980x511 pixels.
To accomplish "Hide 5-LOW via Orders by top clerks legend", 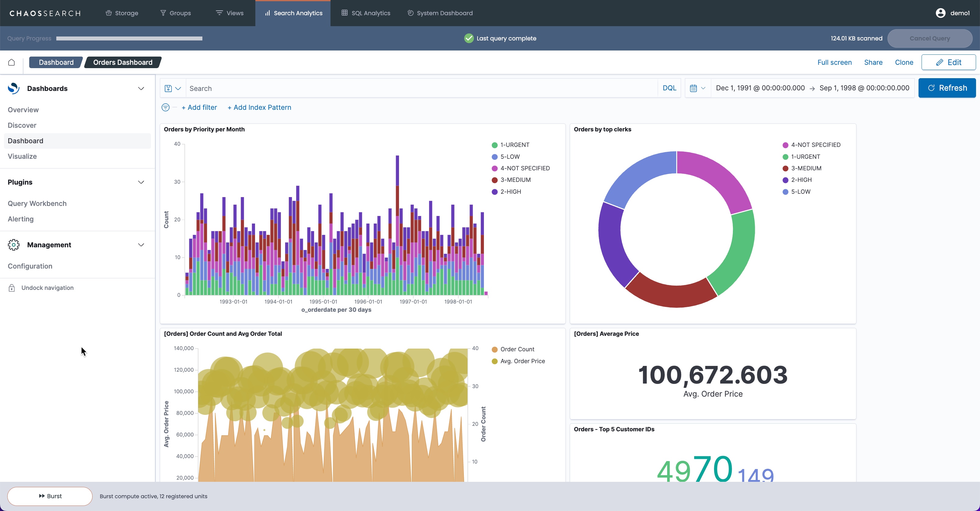I will point(800,192).
